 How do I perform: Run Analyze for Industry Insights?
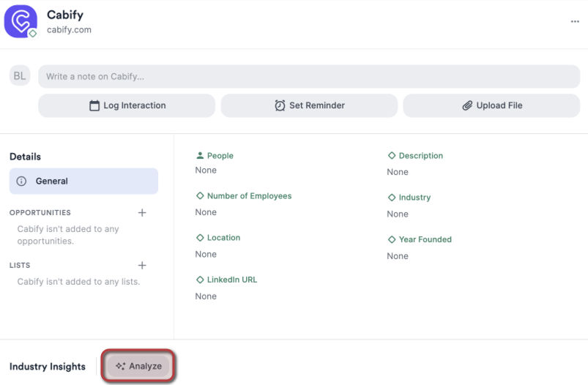(139, 366)
